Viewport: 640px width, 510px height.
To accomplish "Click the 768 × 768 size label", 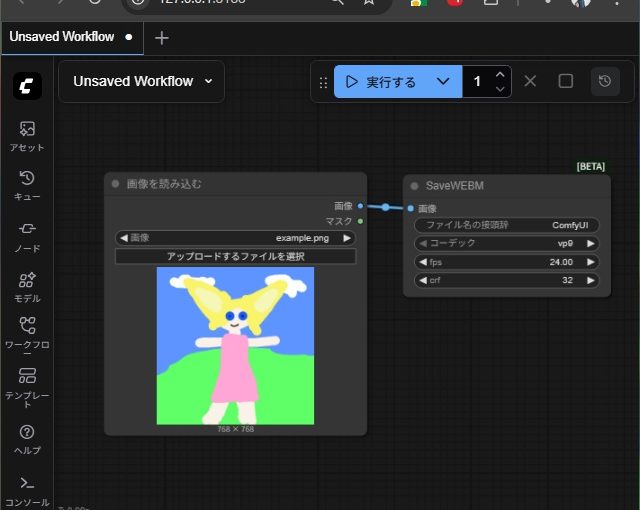I will pyautogui.click(x=236, y=429).
